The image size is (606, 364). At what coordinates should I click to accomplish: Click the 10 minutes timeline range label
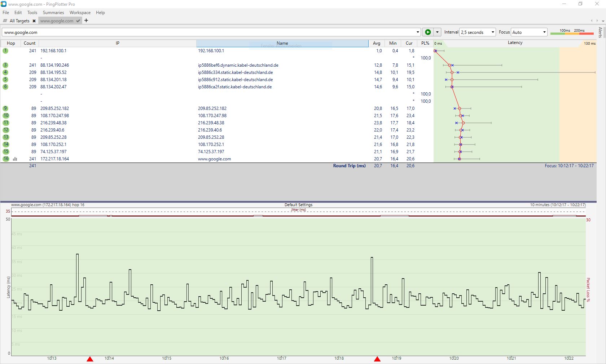(x=558, y=205)
